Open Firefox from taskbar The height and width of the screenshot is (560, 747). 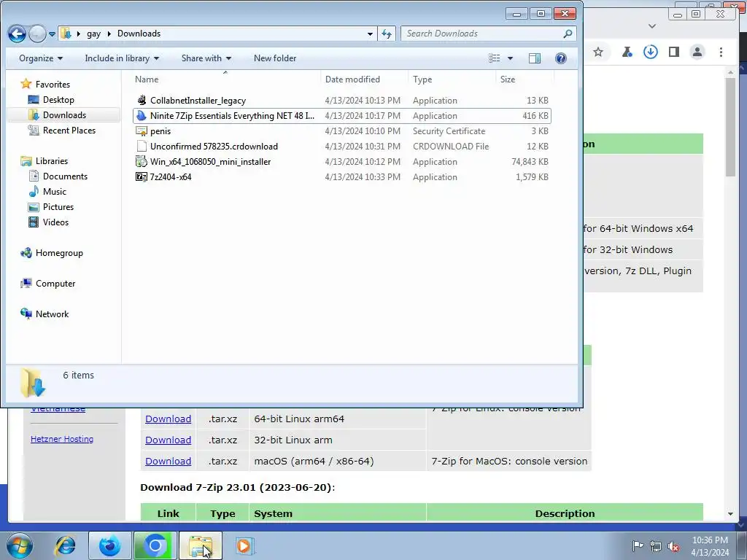[x=109, y=545]
